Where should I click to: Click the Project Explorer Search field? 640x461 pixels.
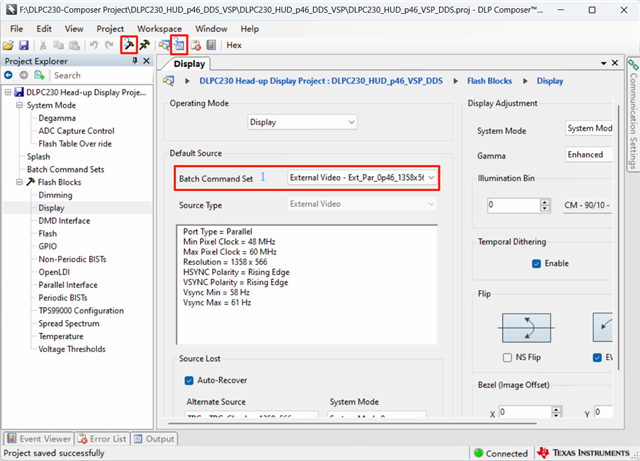pos(100,75)
